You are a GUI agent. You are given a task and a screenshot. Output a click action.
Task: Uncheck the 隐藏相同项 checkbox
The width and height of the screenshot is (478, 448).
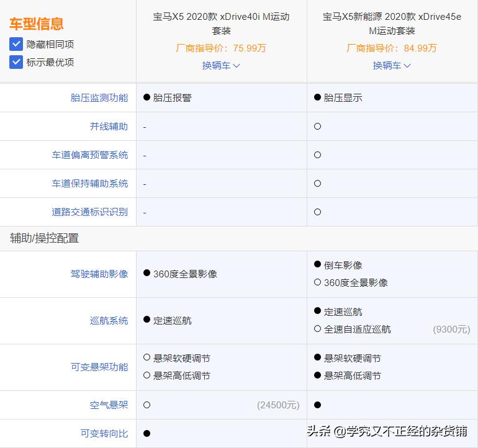16,45
